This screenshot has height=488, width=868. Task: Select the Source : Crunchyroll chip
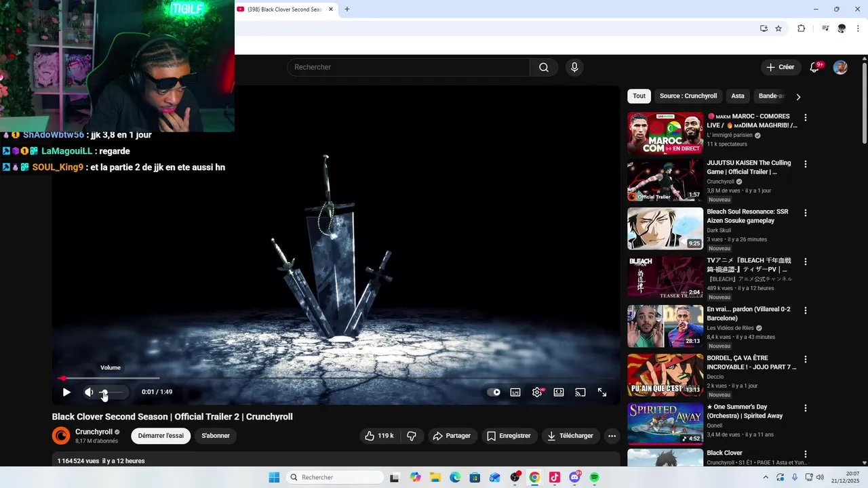click(x=688, y=96)
